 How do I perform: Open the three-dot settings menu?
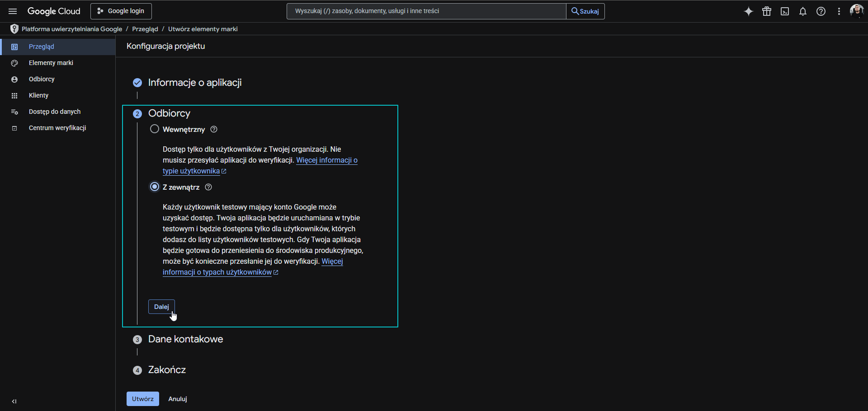point(839,11)
